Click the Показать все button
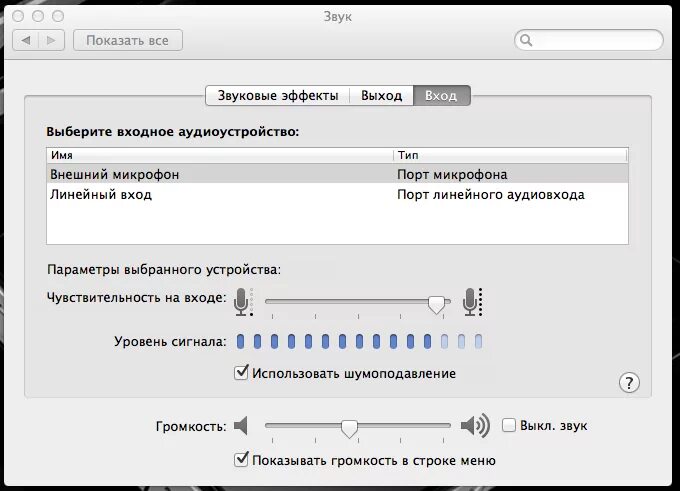Screen dimensions: 680x491 pyautogui.click(x=128, y=40)
